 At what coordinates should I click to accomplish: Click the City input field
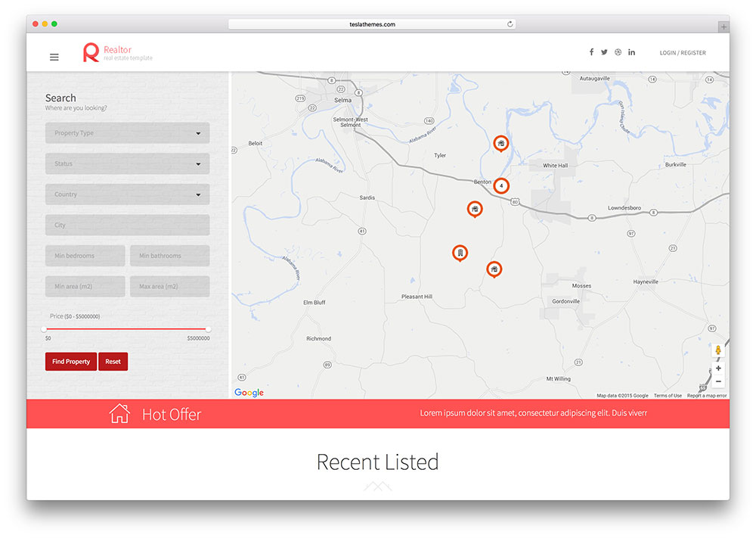tap(127, 225)
